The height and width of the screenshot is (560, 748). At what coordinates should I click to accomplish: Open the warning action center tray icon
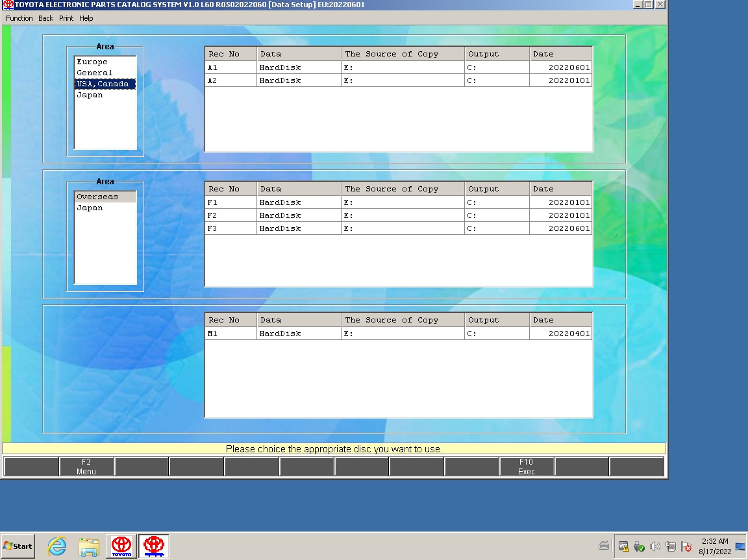click(x=623, y=546)
